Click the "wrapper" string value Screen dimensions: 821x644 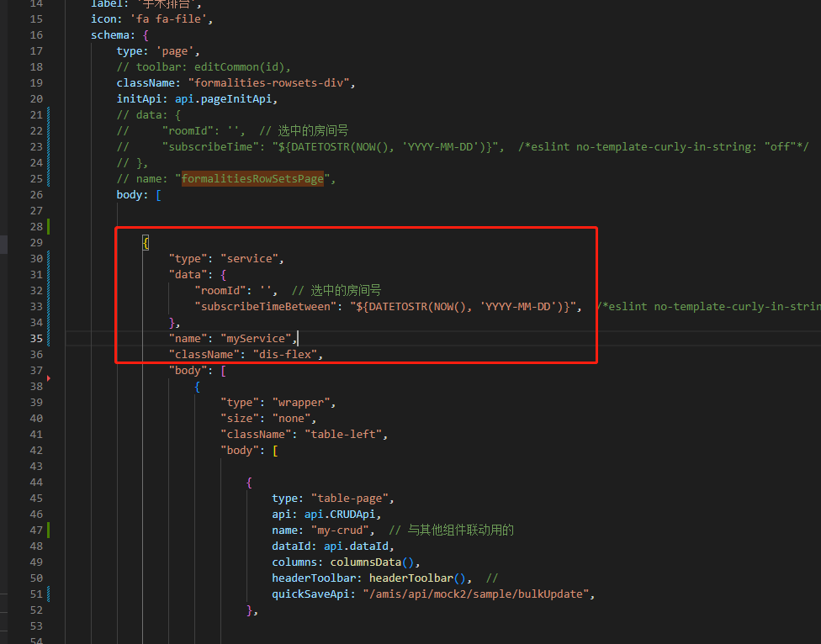pos(301,403)
